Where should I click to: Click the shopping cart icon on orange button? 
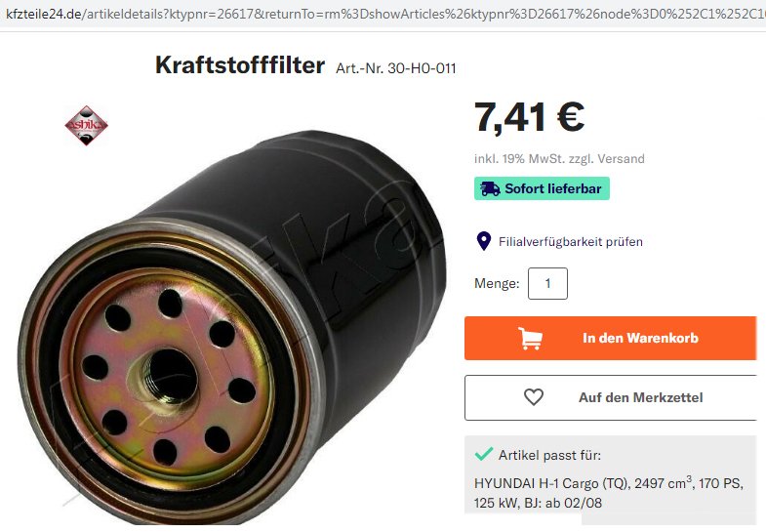[530, 338]
